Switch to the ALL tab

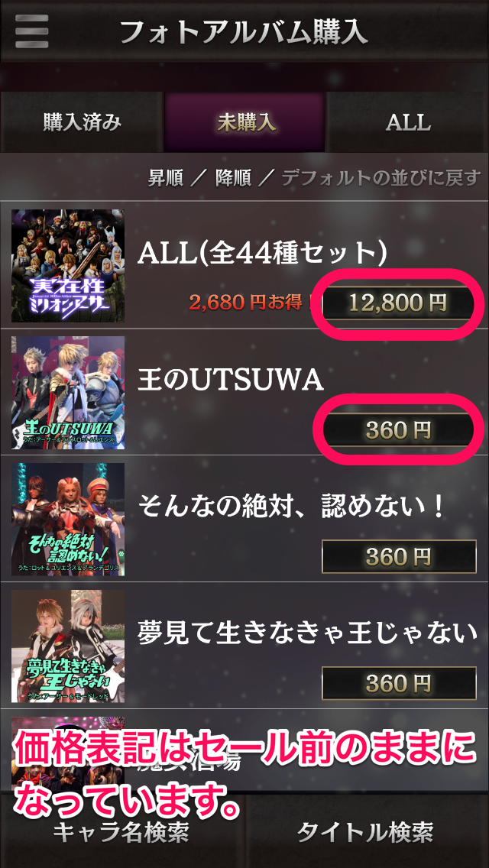point(407,122)
